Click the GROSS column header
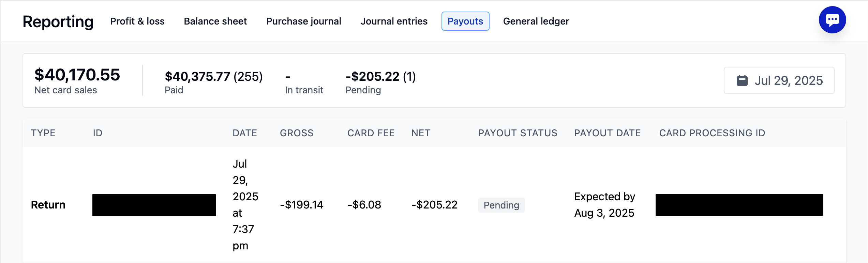The width and height of the screenshot is (868, 263). point(297,133)
